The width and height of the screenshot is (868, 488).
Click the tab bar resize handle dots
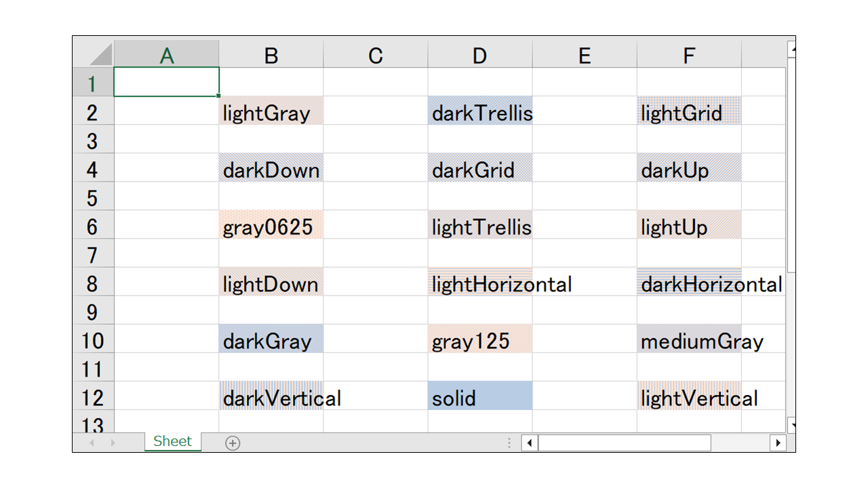[x=509, y=443]
